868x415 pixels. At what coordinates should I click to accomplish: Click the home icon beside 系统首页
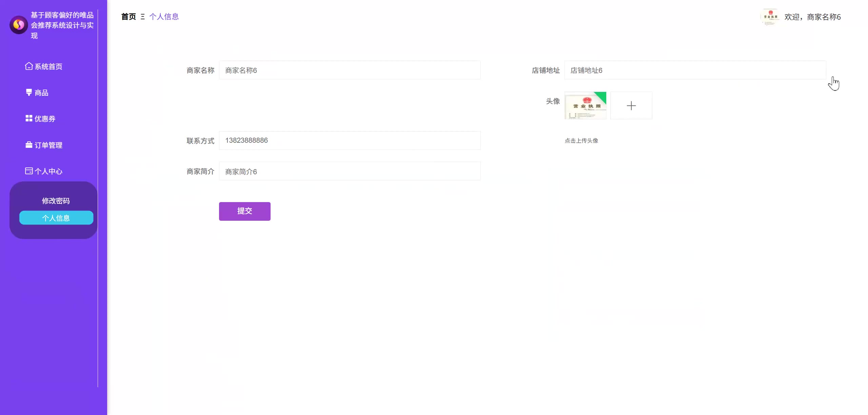29,66
